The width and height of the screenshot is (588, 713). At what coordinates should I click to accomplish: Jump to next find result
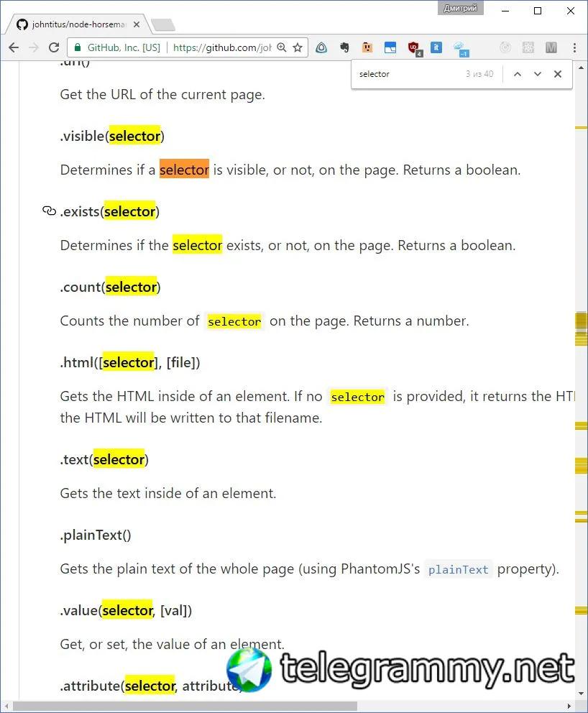pyautogui.click(x=538, y=74)
